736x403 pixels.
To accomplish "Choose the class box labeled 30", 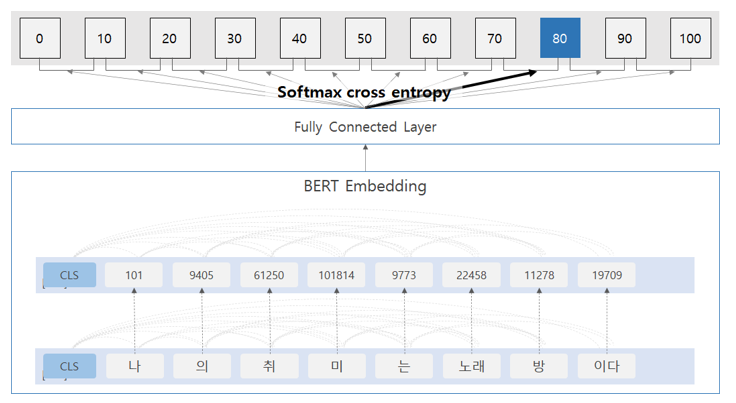I will [234, 38].
